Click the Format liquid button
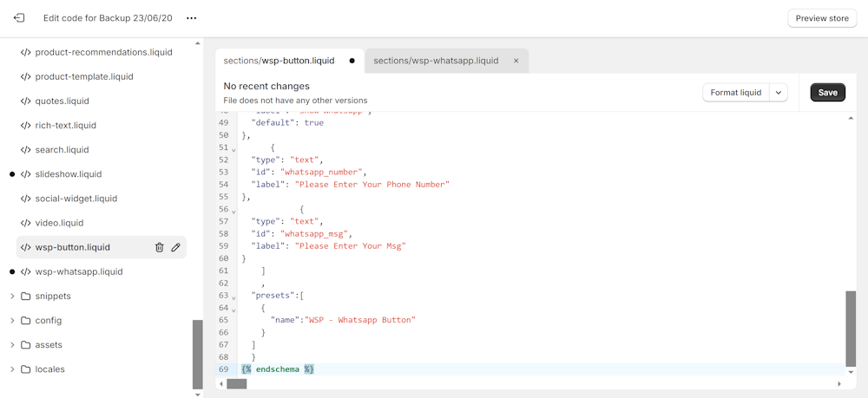The image size is (868, 398). (735, 93)
